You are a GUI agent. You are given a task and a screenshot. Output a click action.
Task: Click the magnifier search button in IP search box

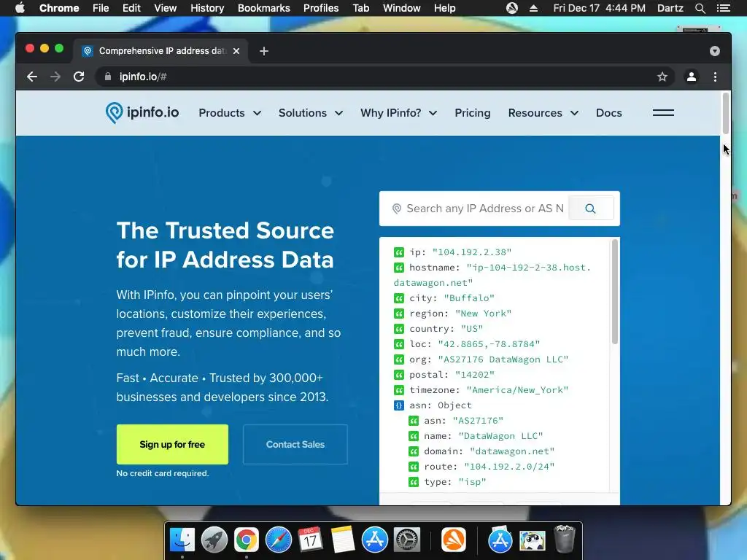591,209
